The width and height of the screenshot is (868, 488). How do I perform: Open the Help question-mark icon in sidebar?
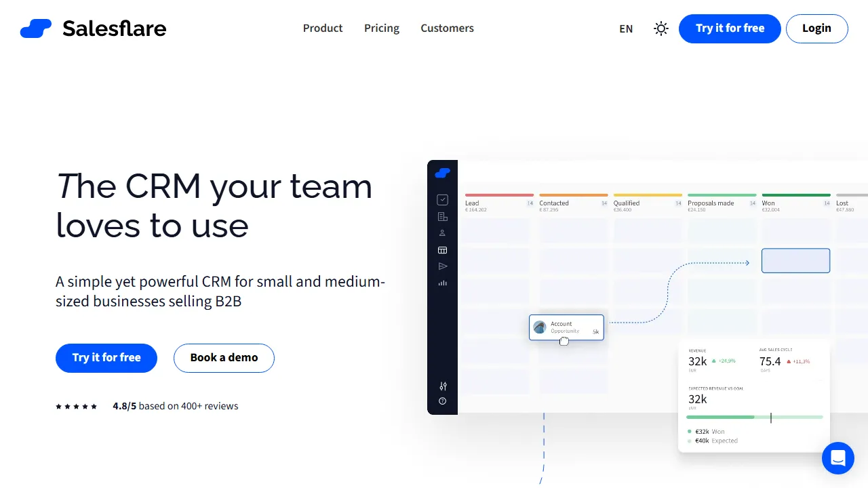point(443,401)
